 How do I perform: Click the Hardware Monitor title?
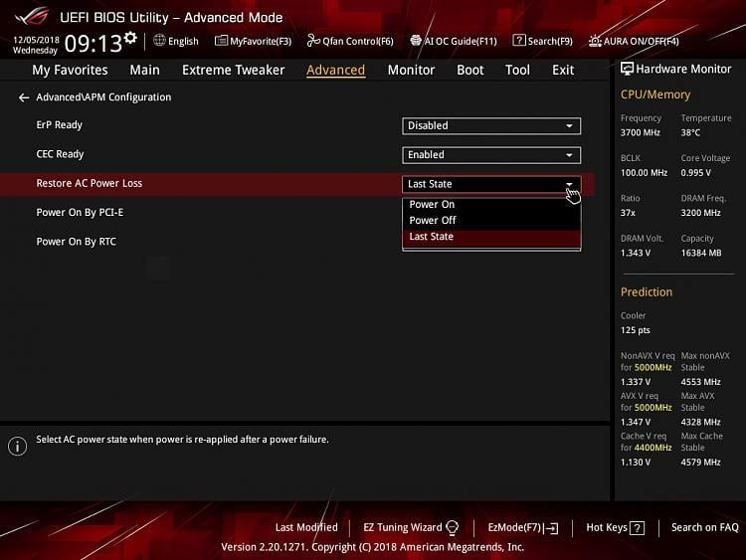(683, 69)
